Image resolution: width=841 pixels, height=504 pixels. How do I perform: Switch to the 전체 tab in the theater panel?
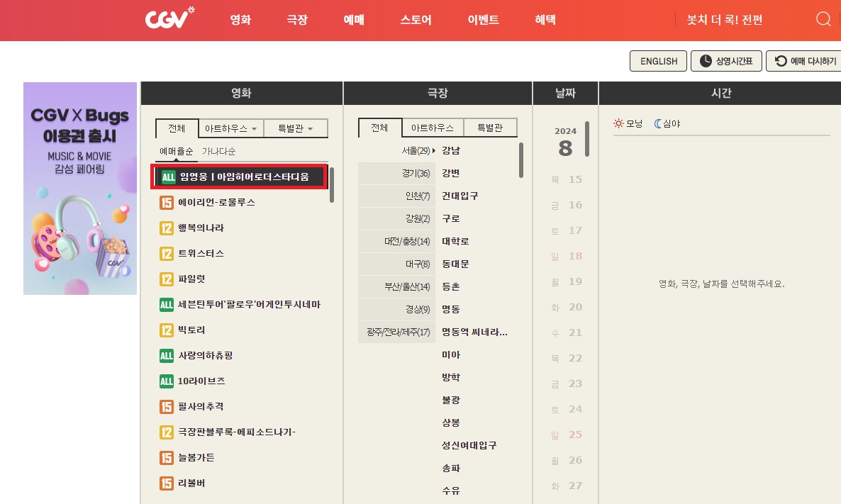pyautogui.click(x=380, y=127)
